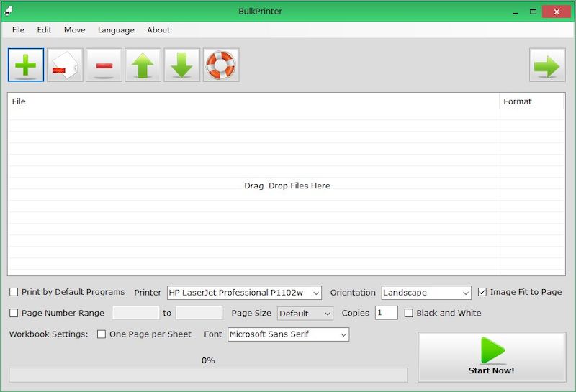Click the page range start field
Viewport: 576px width, 392px height.
coord(136,313)
